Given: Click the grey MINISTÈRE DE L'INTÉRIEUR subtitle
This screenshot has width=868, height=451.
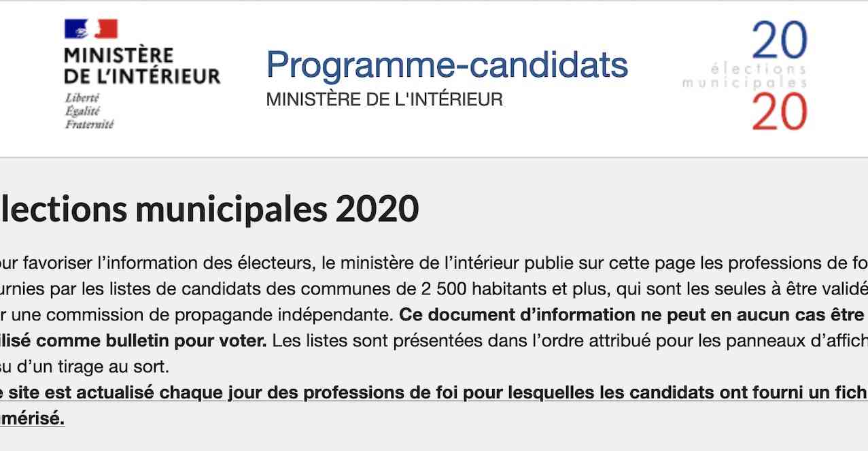Looking at the screenshot, I should click(x=384, y=99).
